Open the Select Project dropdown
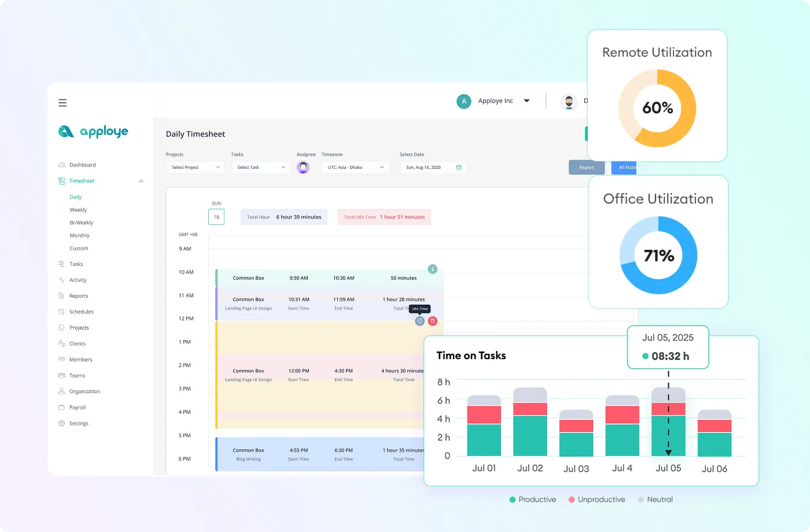 click(x=196, y=167)
